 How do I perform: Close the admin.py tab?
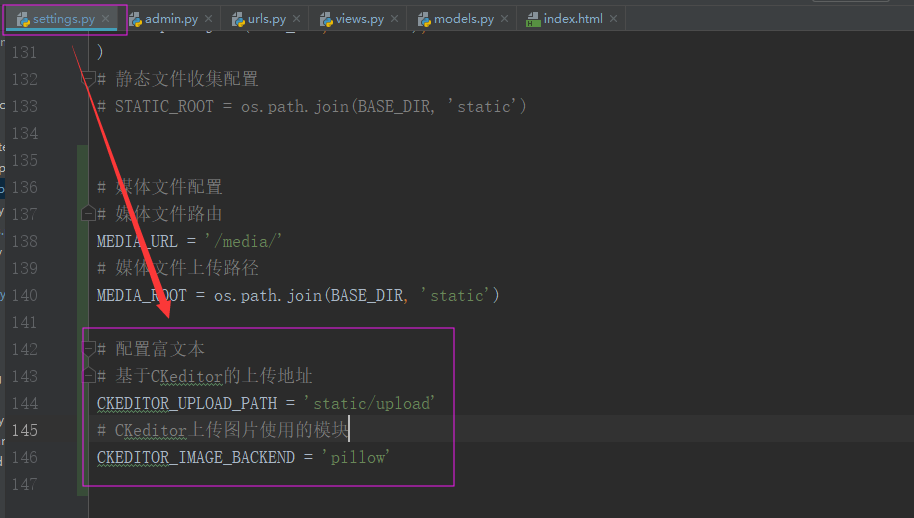coord(209,19)
